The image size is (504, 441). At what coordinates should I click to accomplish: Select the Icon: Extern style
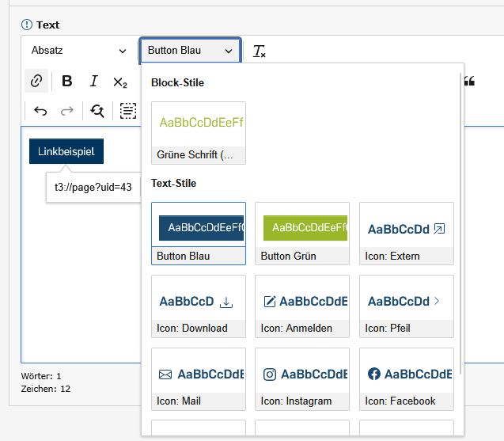407,233
